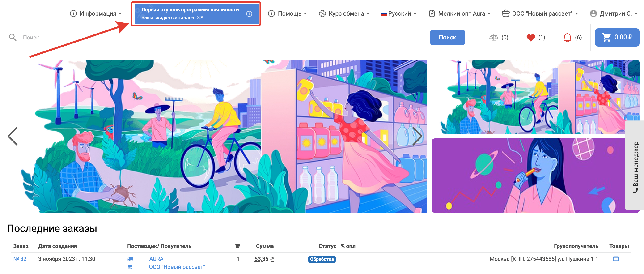The image size is (644, 274).
Task: Open the cart button showing 0.00 ₽
Action: pos(617,38)
